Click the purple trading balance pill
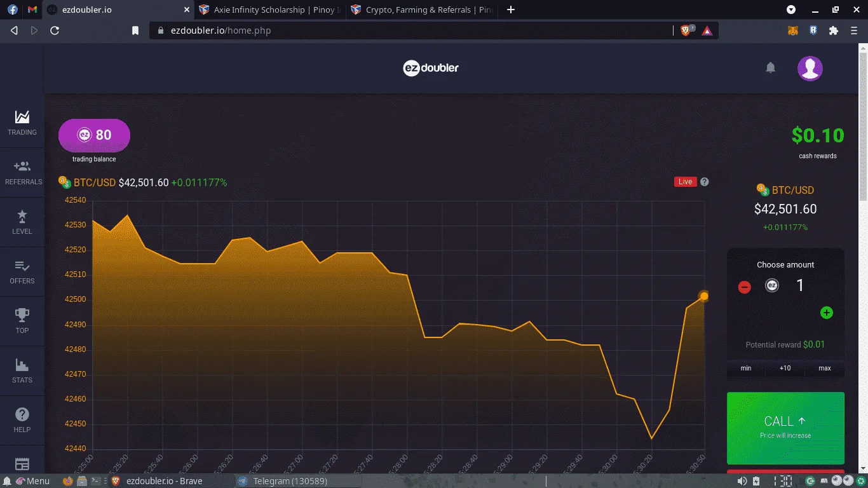The height and width of the screenshot is (488, 868). point(94,135)
